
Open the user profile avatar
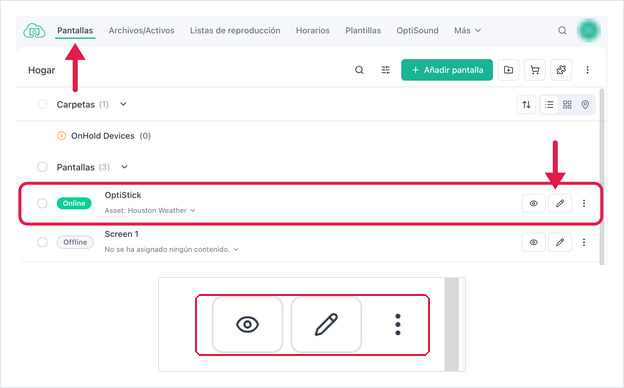click(x=589, y=30)
